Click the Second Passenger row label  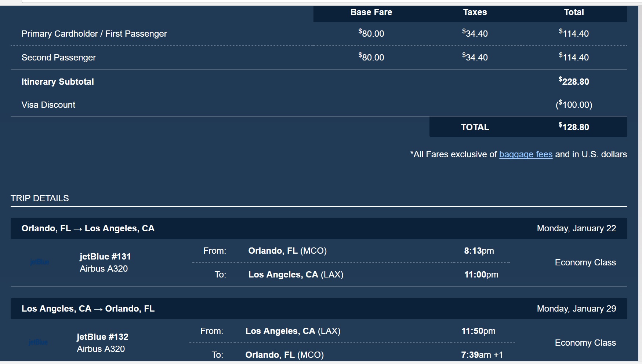tap(59, 58)
